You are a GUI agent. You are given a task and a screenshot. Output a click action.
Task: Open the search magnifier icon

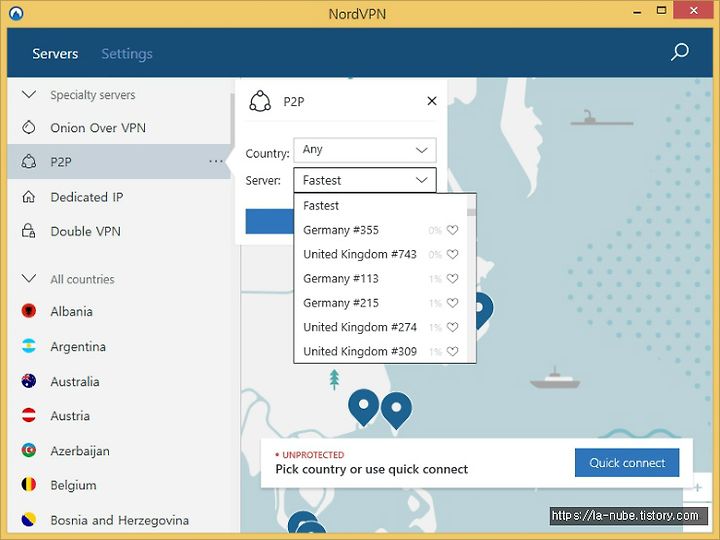(680, 52)
